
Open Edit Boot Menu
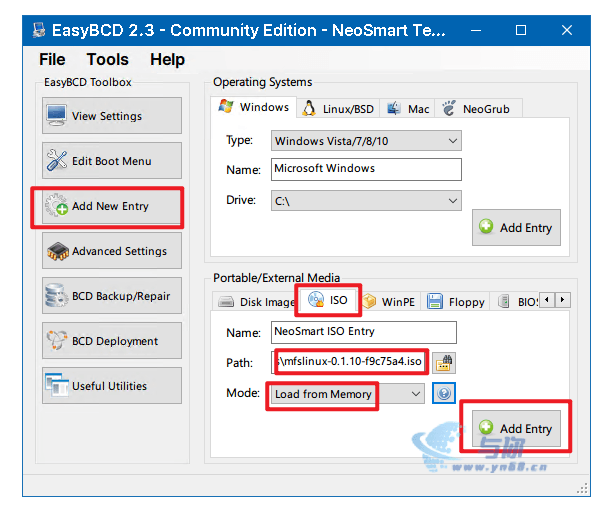tap(112, 161)
